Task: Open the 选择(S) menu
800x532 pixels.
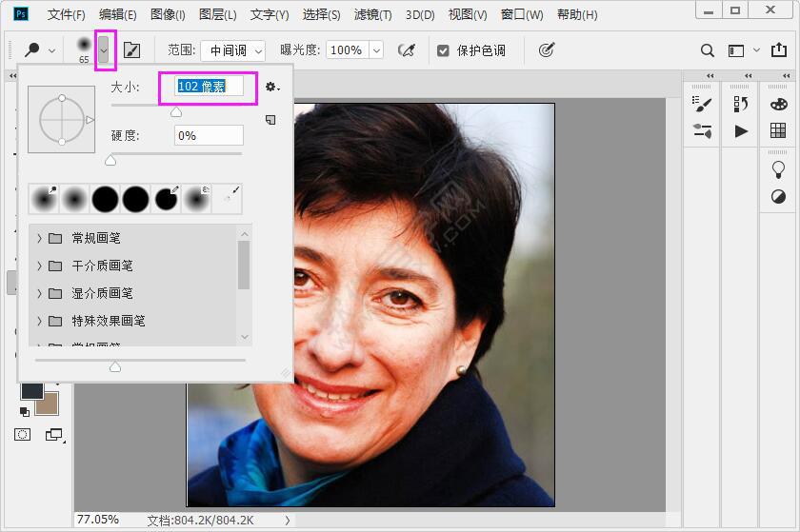Action: [x=322, y=14]
